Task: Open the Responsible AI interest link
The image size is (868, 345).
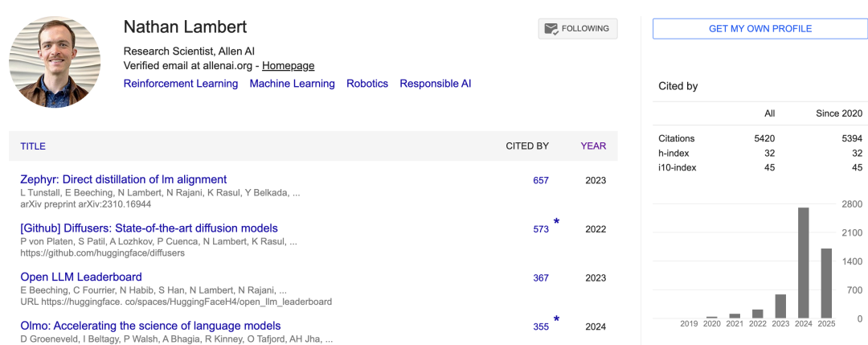Action: [435, 84]
